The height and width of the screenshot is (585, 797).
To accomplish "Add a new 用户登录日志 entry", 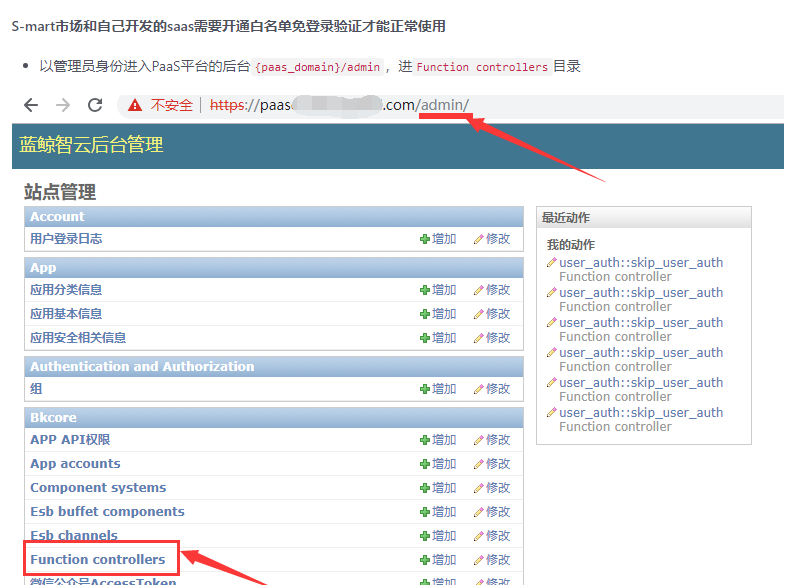I will 438,239.
